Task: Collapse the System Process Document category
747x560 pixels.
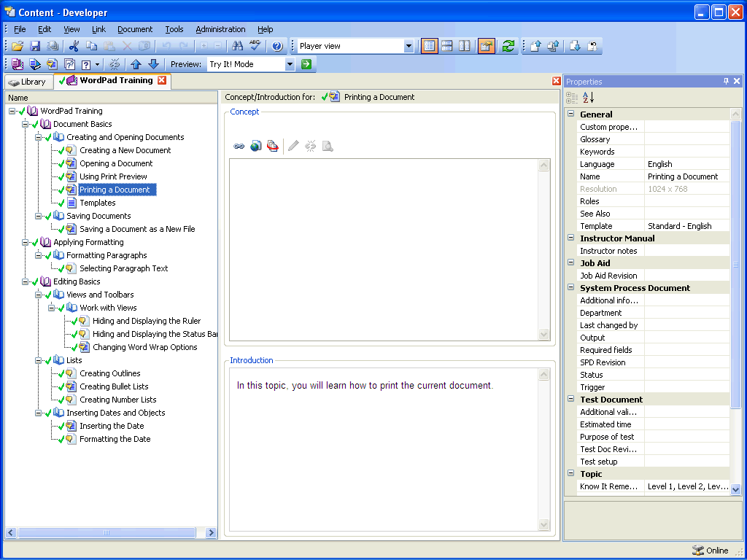Action: [x=570, y=287]
